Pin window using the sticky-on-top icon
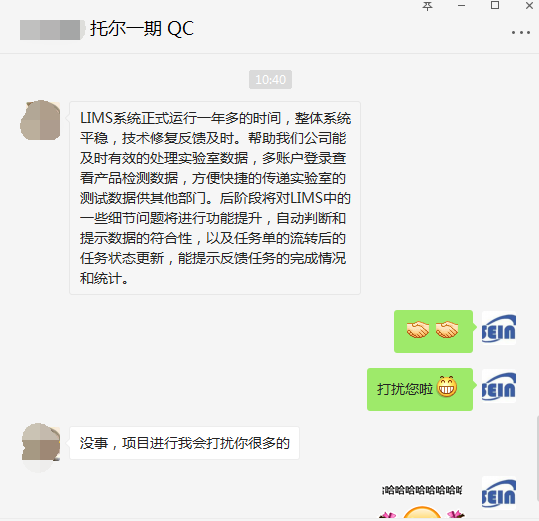This screenshot has height=521, width=539. (x=427, y=6)
